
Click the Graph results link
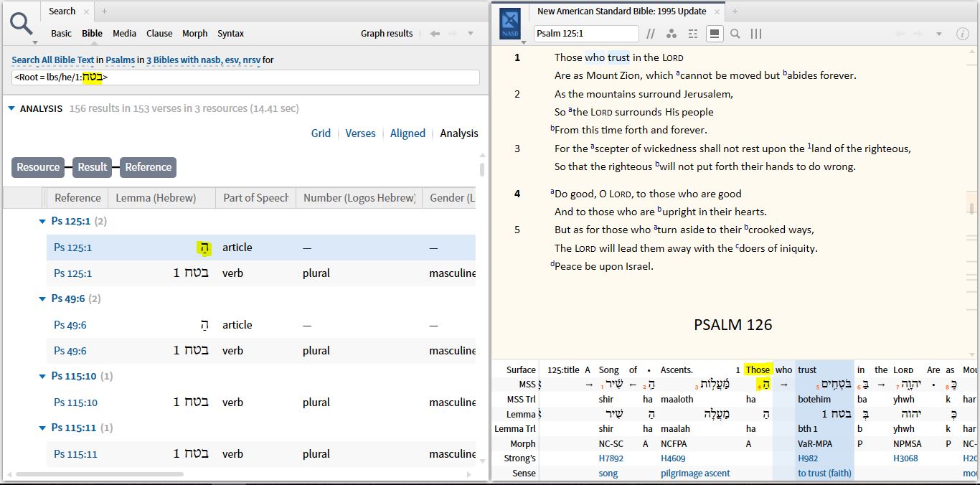(x=387, y=33)
